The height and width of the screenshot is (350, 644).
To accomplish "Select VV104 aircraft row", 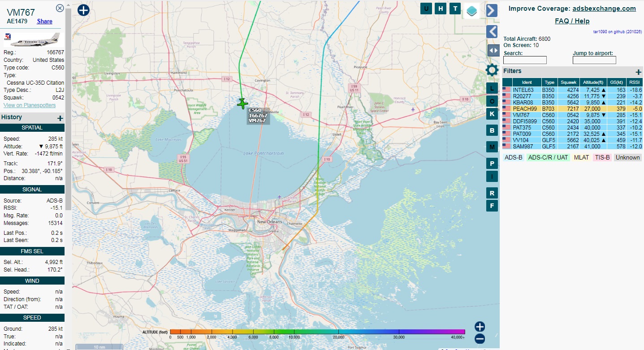I will [572, 140].
